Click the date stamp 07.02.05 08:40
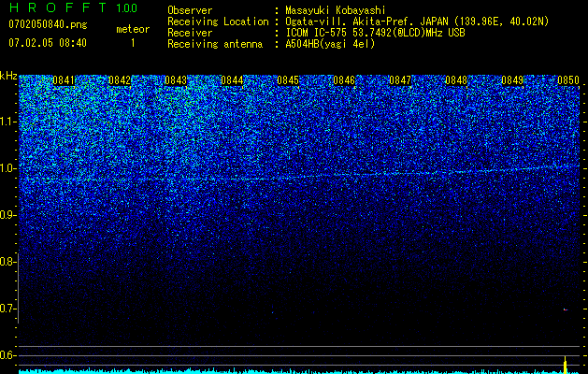The image size is (588, 374). (48, 43)
